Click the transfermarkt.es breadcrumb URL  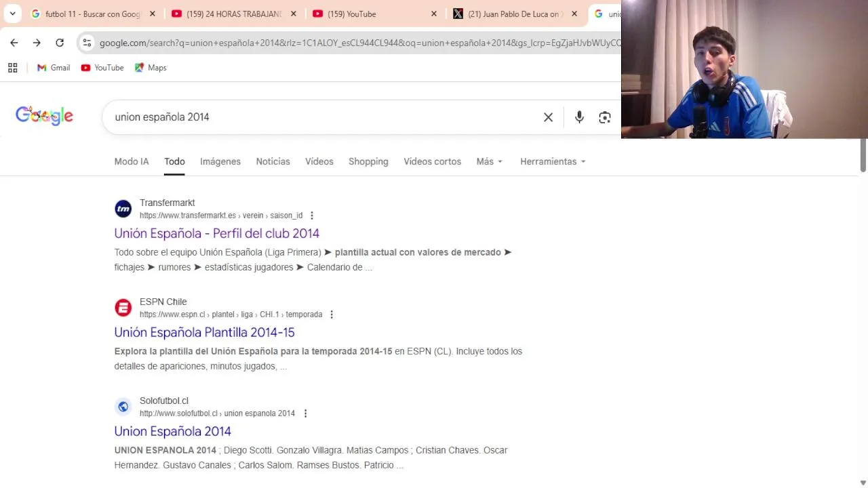click(x=221, y=216)
